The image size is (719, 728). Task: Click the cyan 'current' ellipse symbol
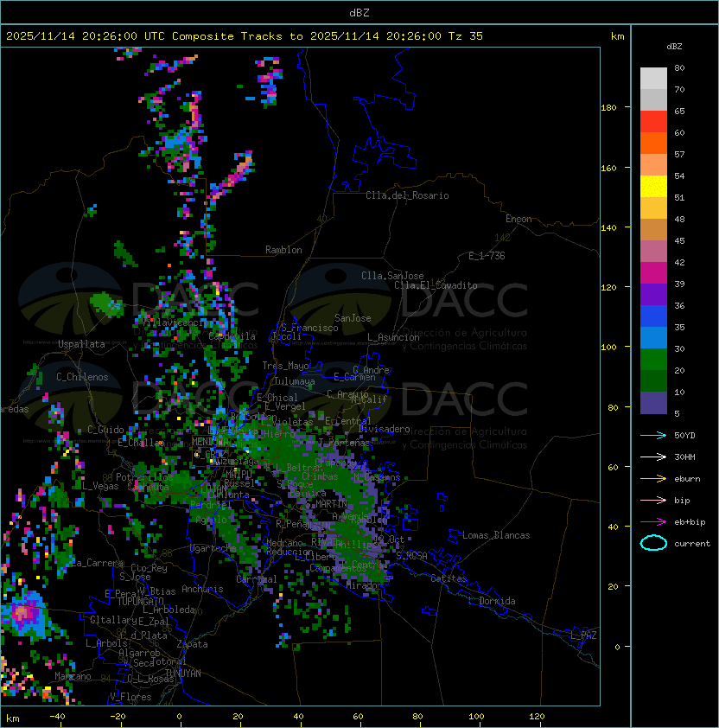653,543
